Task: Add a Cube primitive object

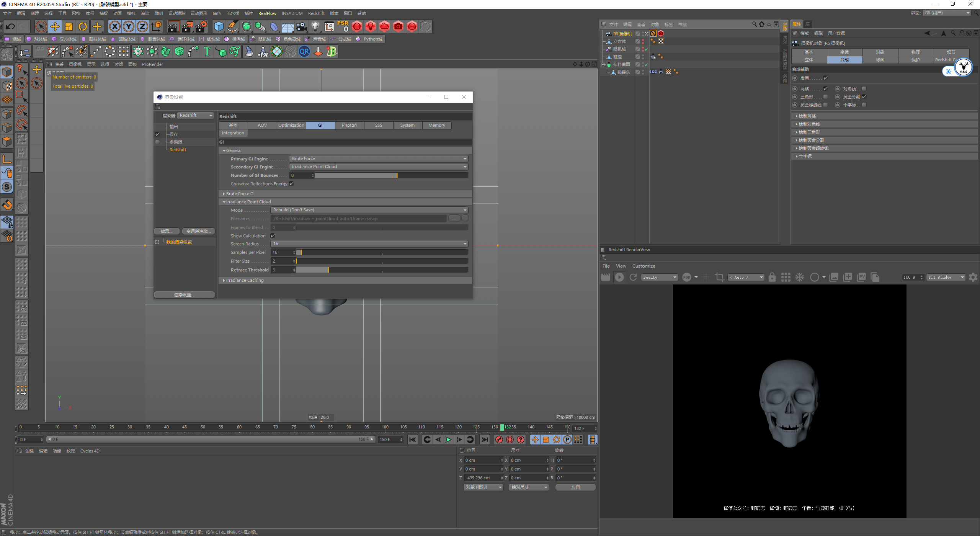Action: [x=219, y=26]
